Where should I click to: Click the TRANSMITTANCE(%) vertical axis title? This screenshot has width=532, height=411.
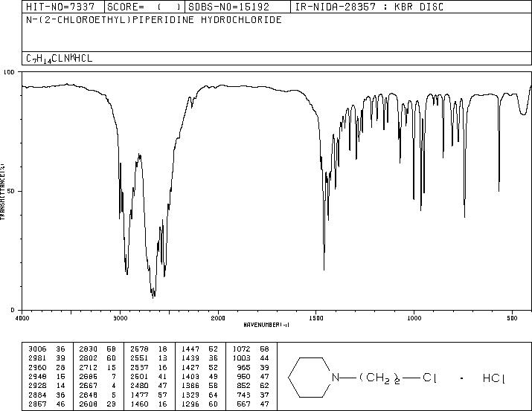tap(2, 192)
